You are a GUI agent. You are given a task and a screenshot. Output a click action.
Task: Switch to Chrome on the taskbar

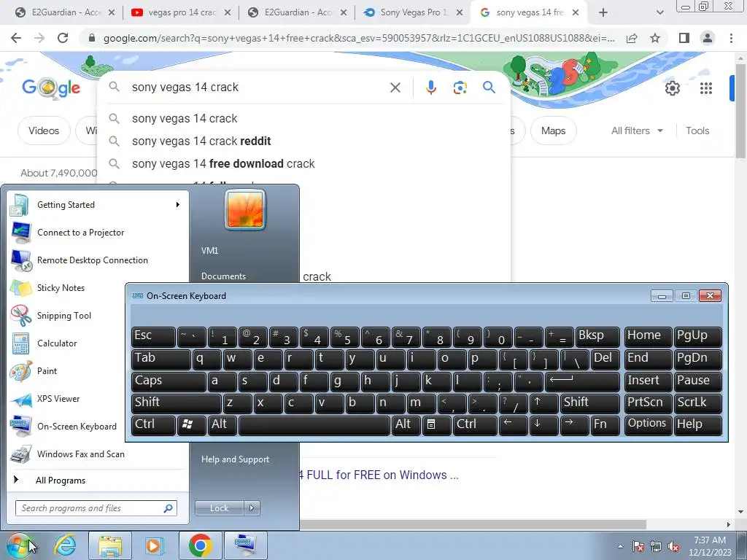(x=200, y=545)
